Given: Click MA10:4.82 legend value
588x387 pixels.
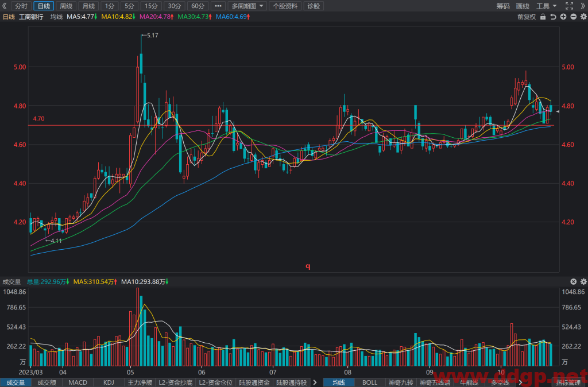Looking at the screenshot, I should (118, 17).
